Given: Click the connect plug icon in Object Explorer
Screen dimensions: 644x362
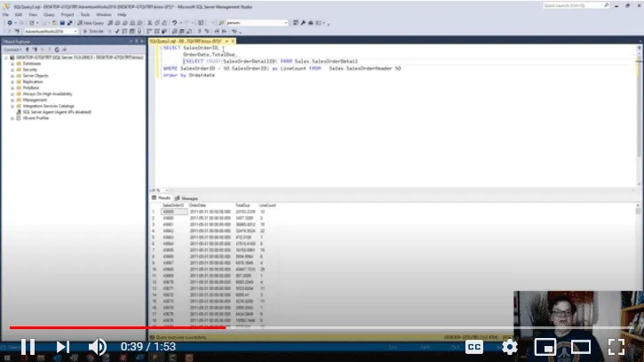Looking at the screenshot, I should tap(28, 50).
